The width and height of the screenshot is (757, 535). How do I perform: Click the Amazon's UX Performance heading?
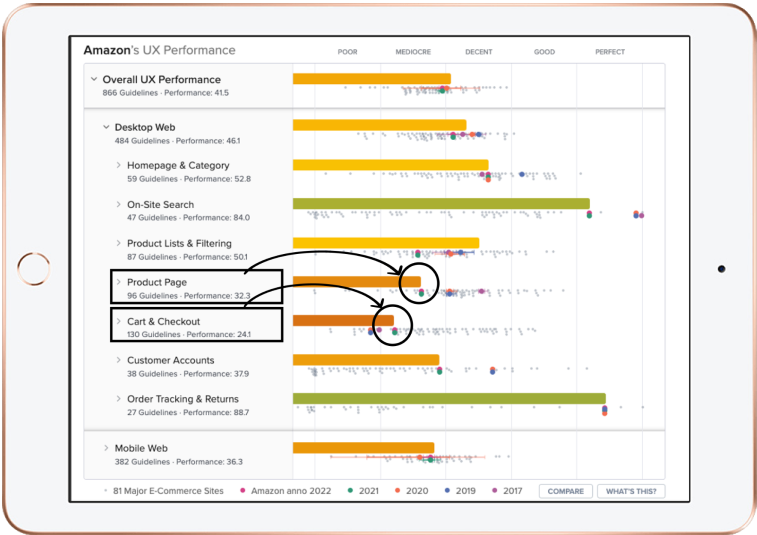[x=159, y=50]
